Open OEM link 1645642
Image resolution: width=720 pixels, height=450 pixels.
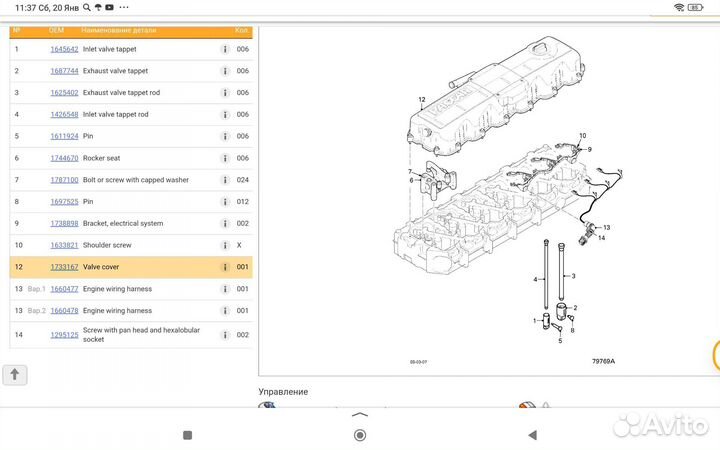[64, 49]
